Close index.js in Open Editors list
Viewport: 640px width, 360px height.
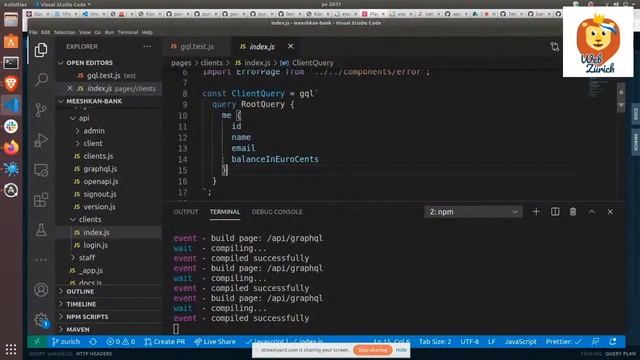click(x=70, y=88)
